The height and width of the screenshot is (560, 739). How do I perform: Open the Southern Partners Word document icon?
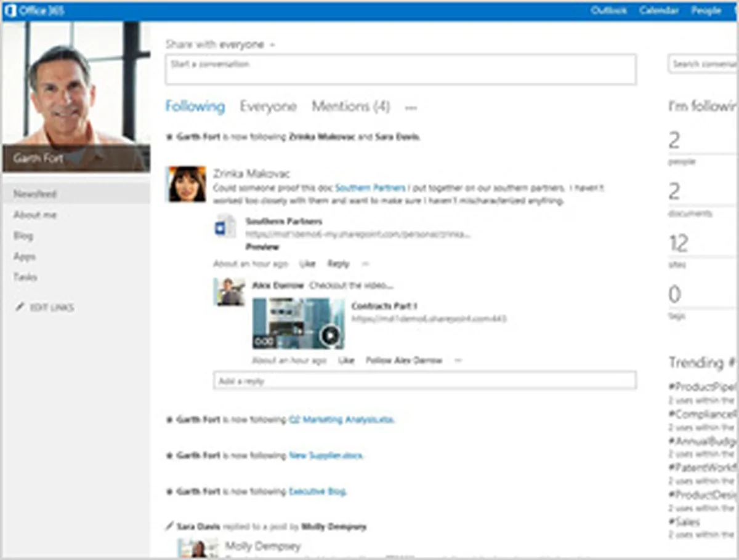point(225,226)
